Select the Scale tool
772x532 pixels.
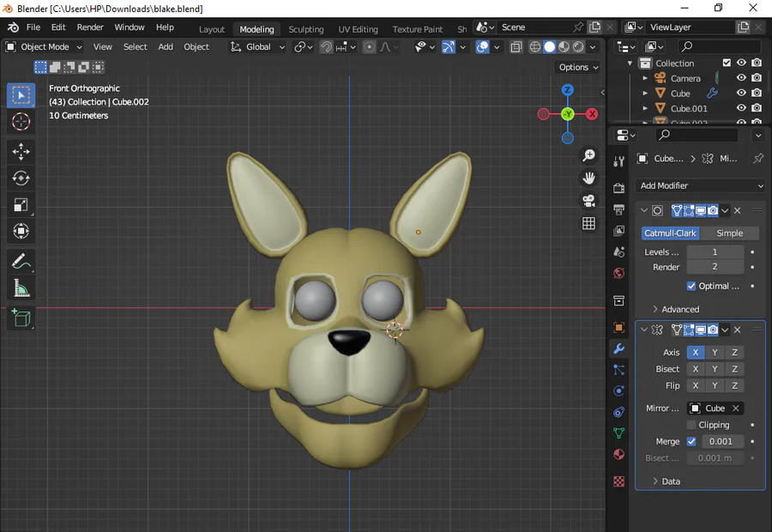coord(21,205)
